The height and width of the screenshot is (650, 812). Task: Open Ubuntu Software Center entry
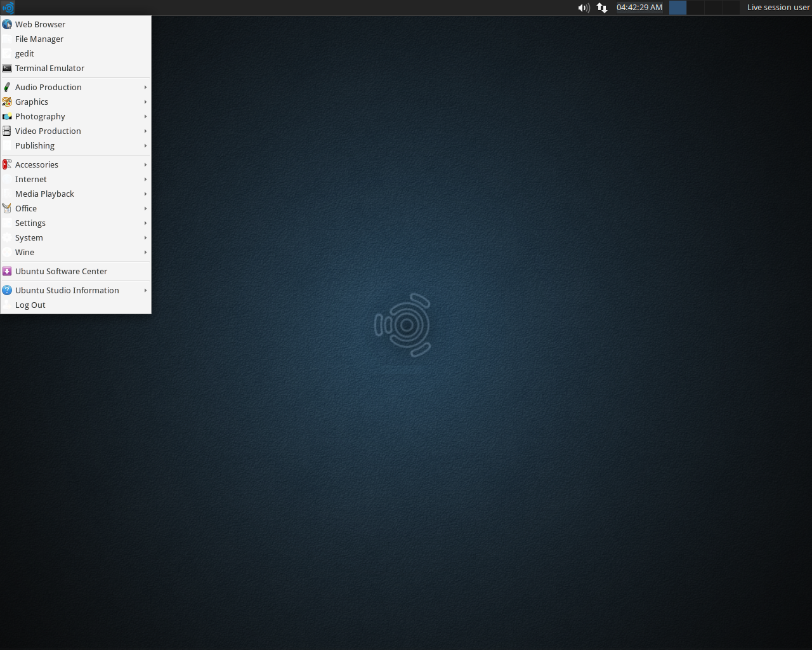click(x=75, y=271)
